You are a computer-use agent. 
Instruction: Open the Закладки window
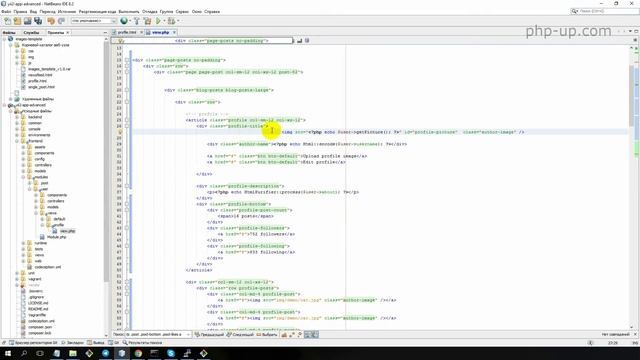pyautogui.click(x=72, y=343)
